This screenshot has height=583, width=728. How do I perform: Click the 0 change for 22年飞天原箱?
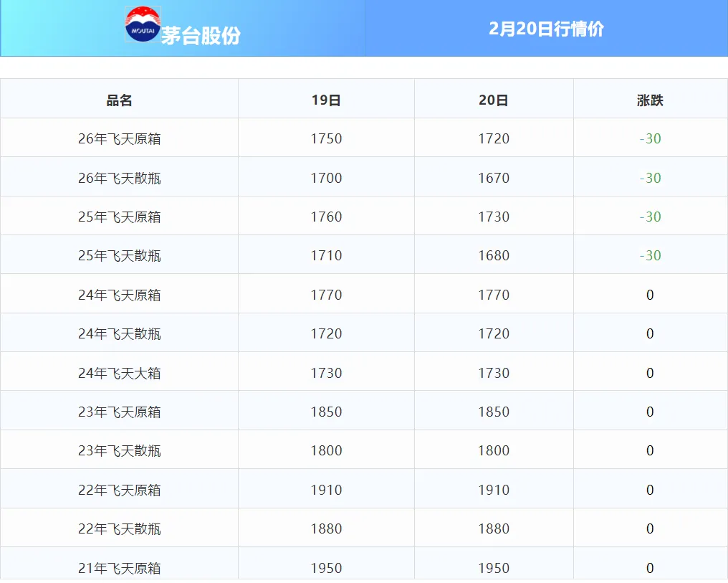coord(650,490)
